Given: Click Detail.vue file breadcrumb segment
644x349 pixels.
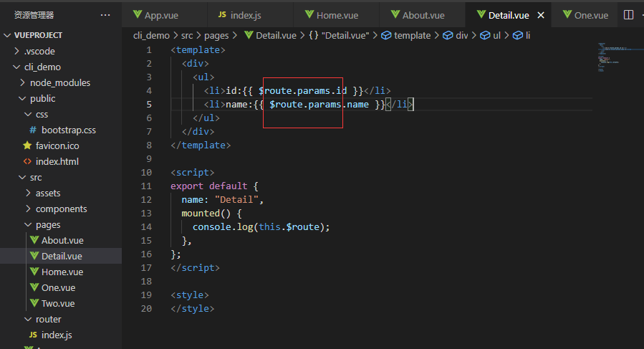Looking at the screenshot, I should 270,36.
